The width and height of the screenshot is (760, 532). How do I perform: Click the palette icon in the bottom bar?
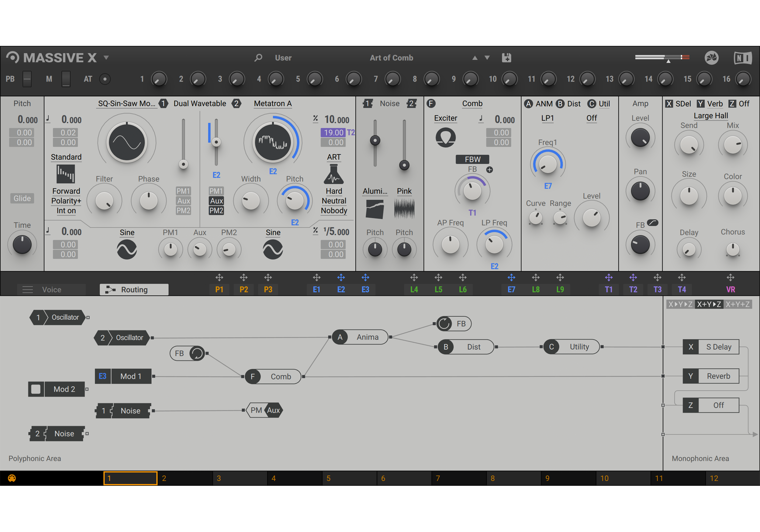(12, 478)
